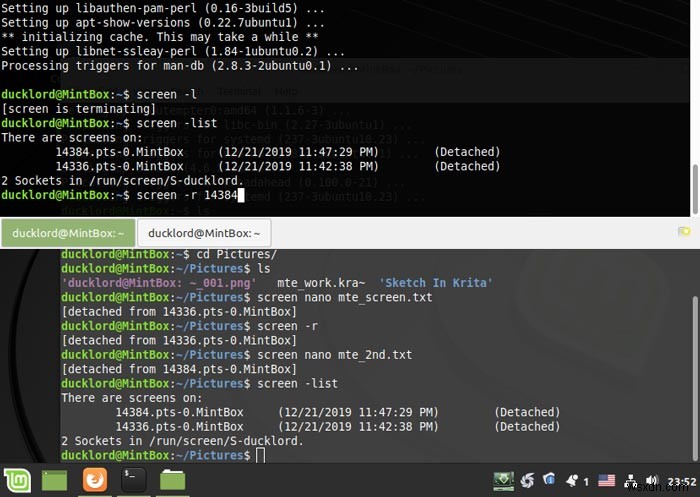Click 'Processing triggers for man-db' line
700x497 pixels.
pos(179,66)
